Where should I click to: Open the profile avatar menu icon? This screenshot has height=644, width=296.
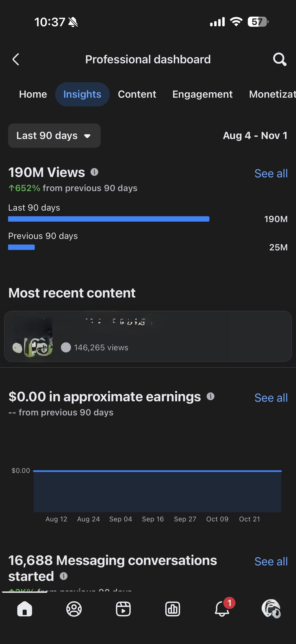[x=271, y=609]
